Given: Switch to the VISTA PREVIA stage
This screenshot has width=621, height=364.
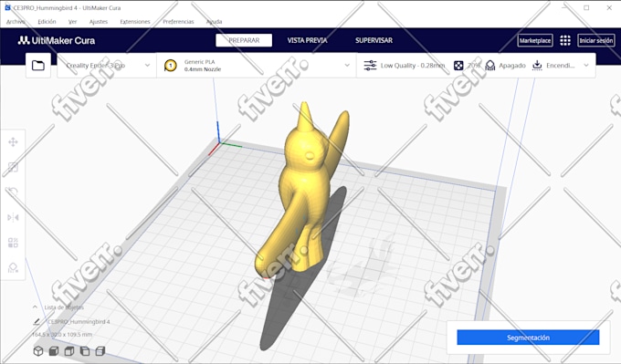Looking at the screenshot, I should (308, 40).
